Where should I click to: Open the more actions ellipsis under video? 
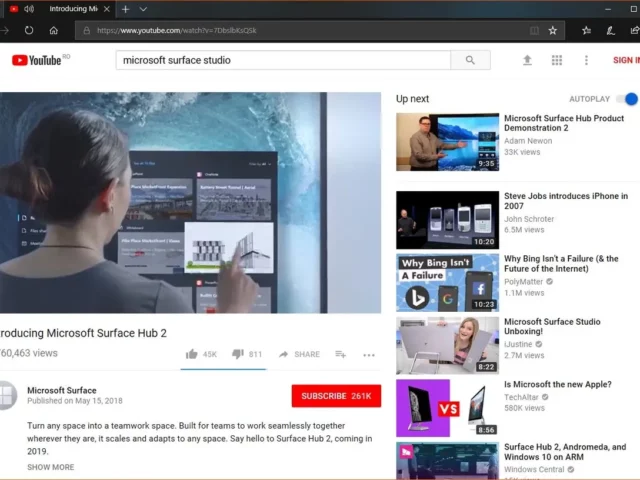coord(369,355)
